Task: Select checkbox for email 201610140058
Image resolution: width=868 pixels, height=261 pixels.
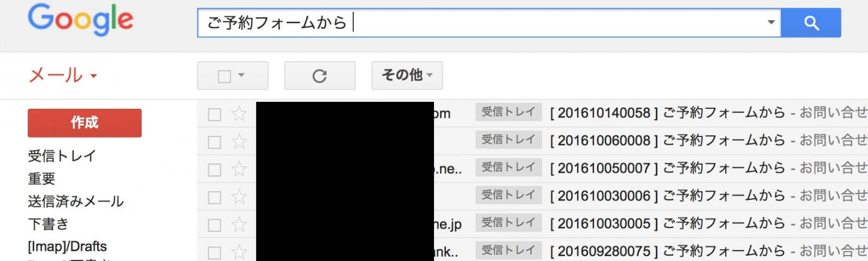Action: pos(214,114)
